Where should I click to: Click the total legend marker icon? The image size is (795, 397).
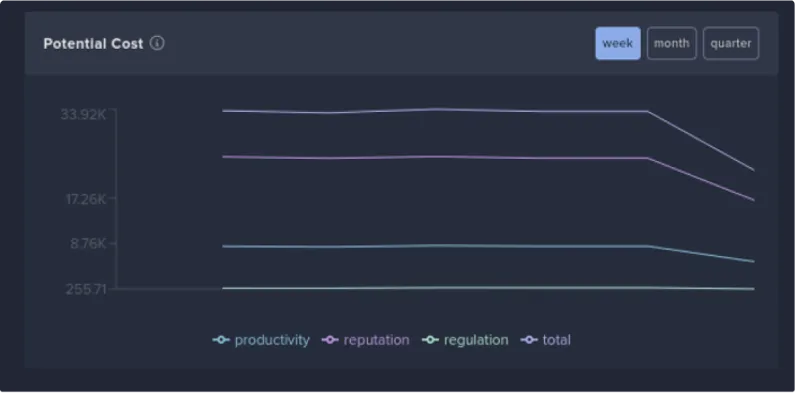(x=529, y=340)
